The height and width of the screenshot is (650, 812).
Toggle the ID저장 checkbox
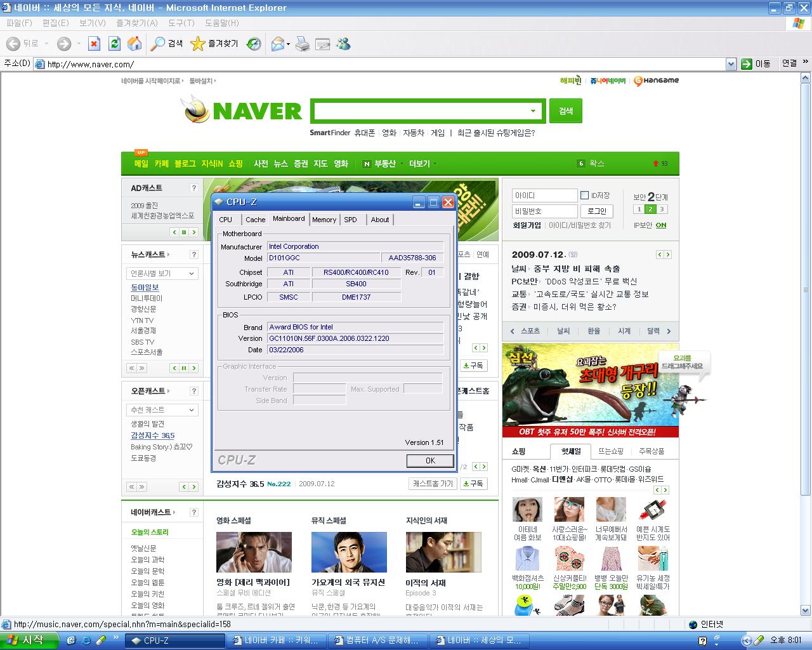(585, 195)
